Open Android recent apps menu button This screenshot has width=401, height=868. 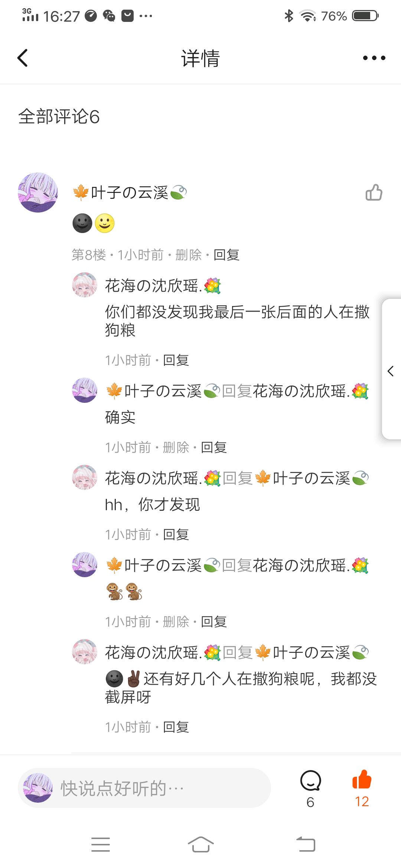(x=101, y=845)
